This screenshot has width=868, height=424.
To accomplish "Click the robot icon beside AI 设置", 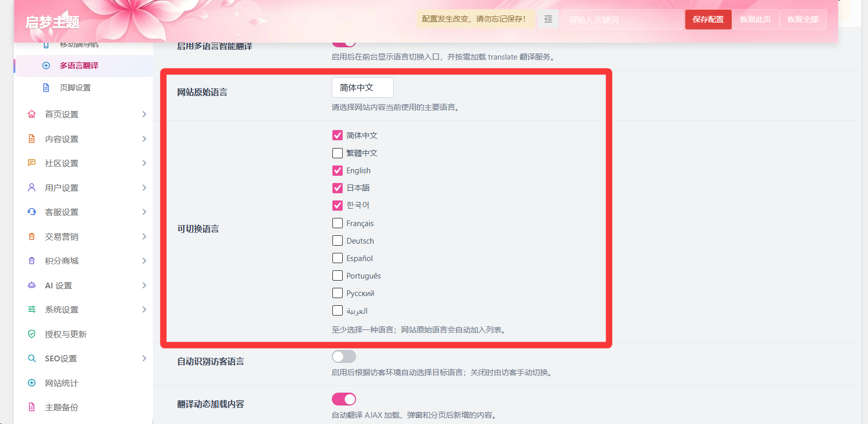I will coord(32,285).
